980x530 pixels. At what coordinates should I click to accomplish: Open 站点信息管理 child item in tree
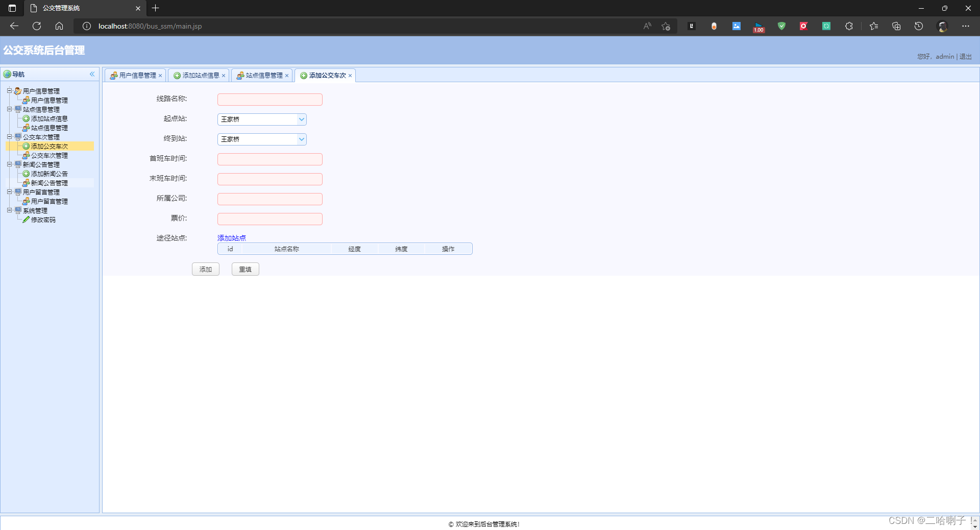click(x=49, y=128)
